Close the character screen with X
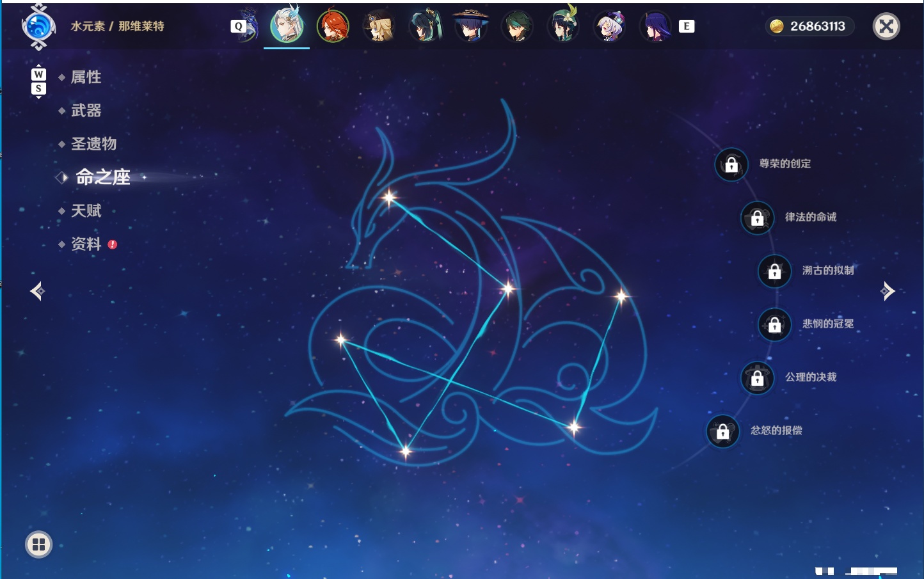 click(x=886, y=26)
